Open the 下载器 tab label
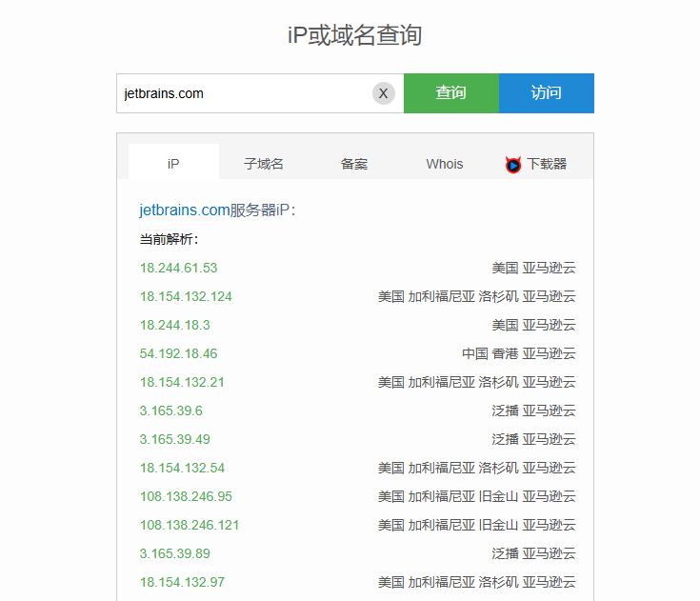700x601 pixels. [547, 164]
